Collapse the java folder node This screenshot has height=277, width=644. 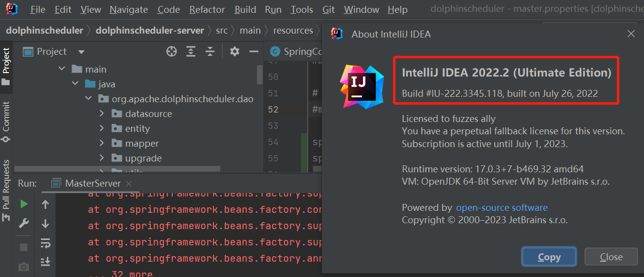[x=75, y=84]
